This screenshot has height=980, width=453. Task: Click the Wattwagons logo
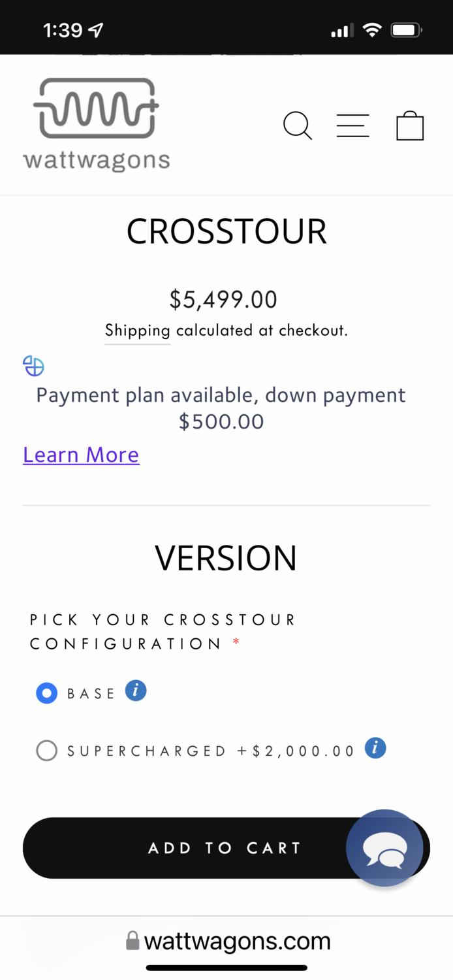click(96, 124)
